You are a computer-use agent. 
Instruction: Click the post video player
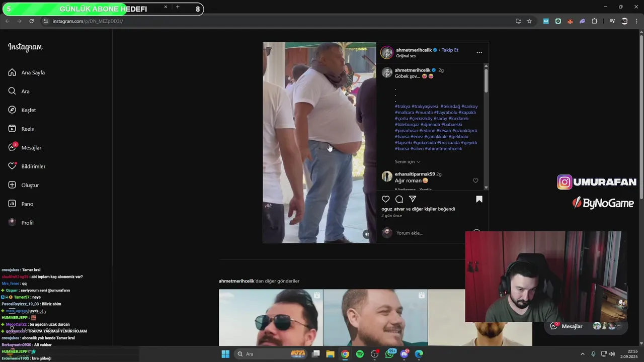pyautogui.click(x=319, y=142)
